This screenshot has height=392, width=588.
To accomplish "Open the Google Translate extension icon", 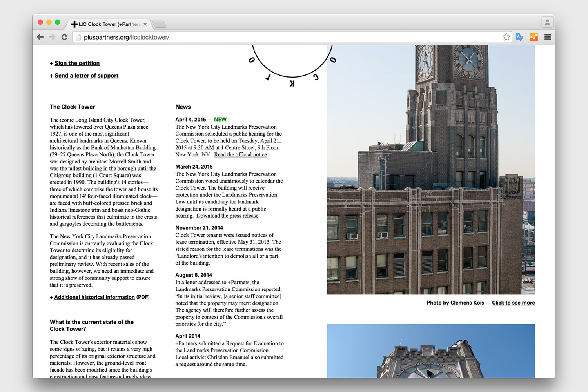I will point(520,37).
